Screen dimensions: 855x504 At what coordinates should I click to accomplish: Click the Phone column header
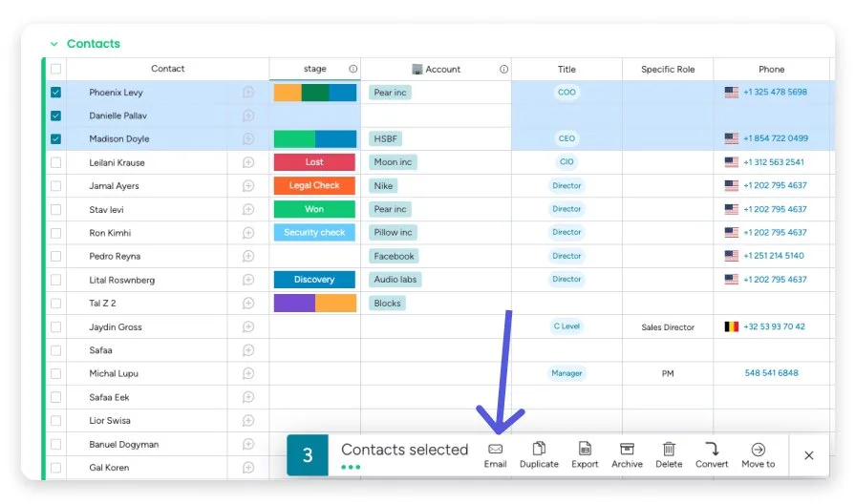coord(771,69)
